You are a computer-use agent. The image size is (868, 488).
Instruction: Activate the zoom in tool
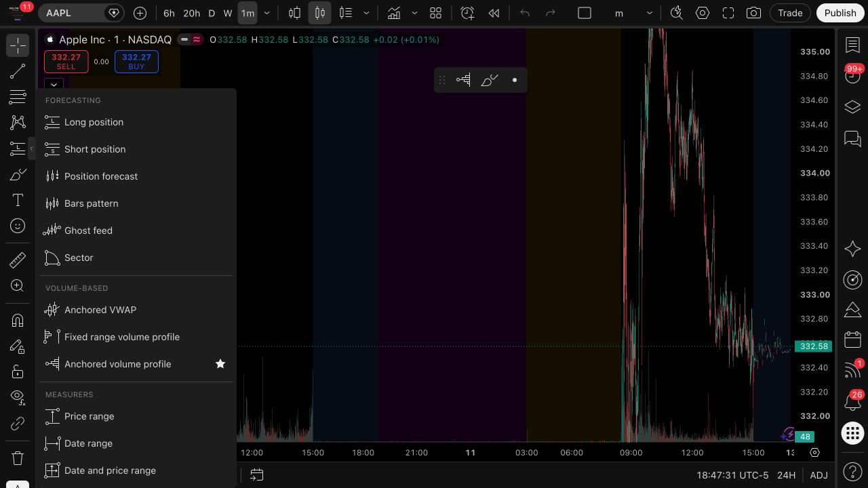tap(18, 285)
